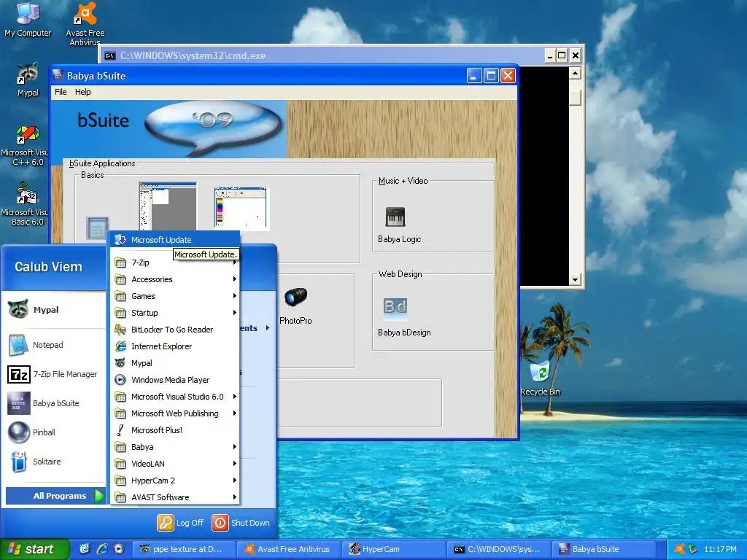Launch Pinball from the Start menu

(x=55, y=432)
